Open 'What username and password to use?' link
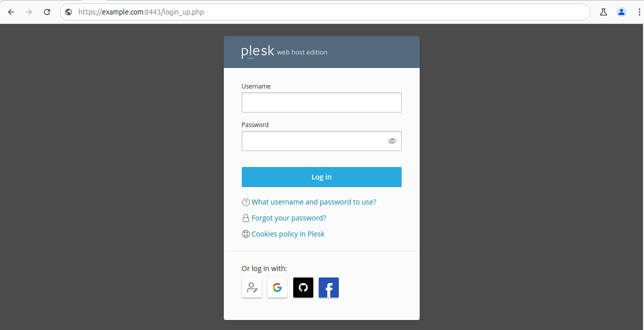644x330 pixels. coord(314,202)
